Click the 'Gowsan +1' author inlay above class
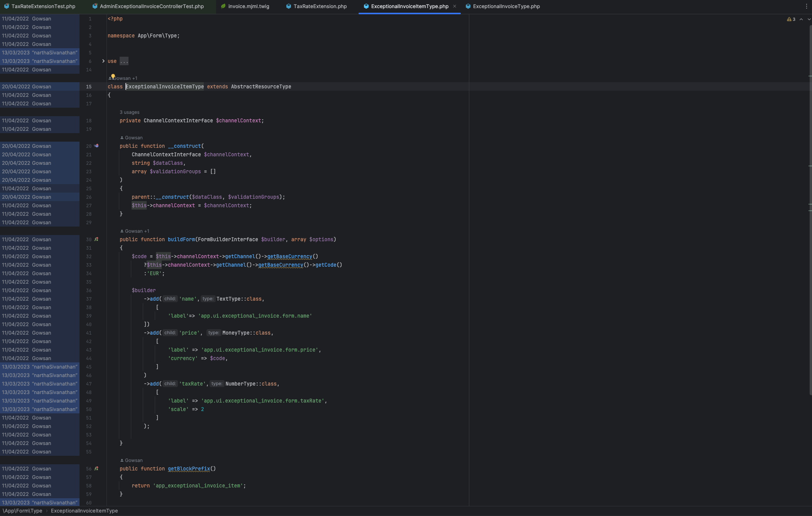Image resolution: width=812 pixels, height=516 pixels. coord(125,78)
